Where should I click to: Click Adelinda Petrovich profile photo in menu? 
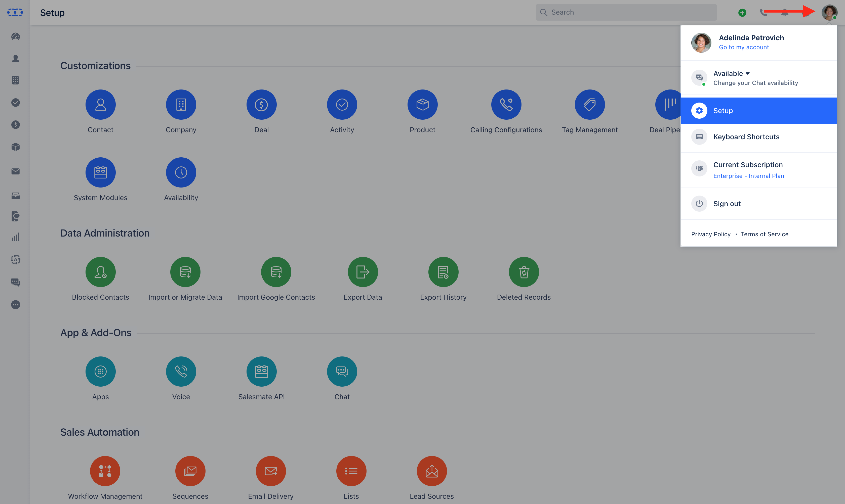[x=701, y=43]
